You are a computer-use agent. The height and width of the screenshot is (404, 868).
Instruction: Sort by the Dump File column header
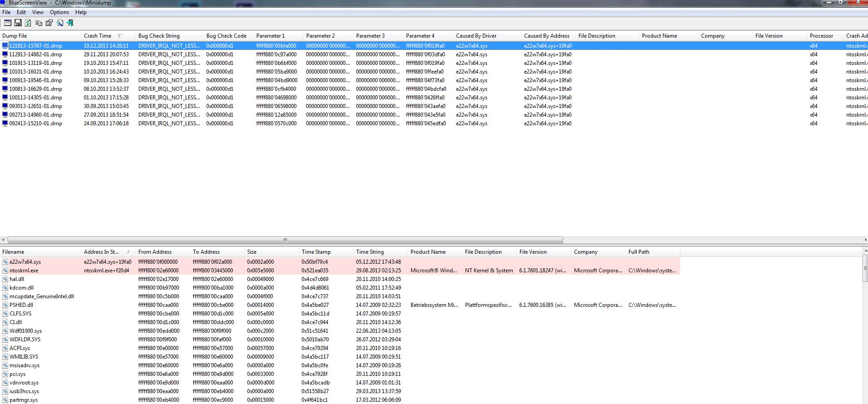coord(41,36)
